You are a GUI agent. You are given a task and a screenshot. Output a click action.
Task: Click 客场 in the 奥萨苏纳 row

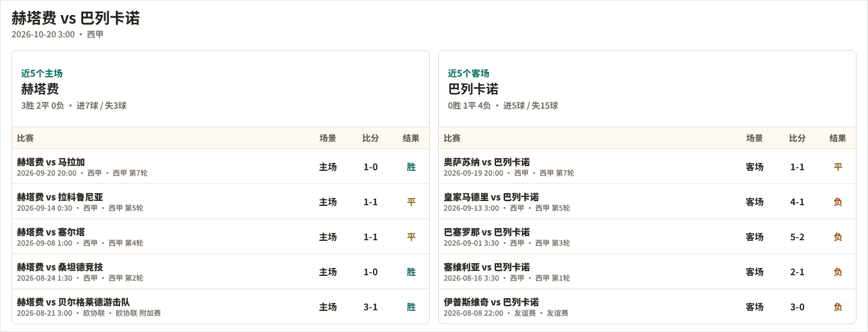[755, 167]
